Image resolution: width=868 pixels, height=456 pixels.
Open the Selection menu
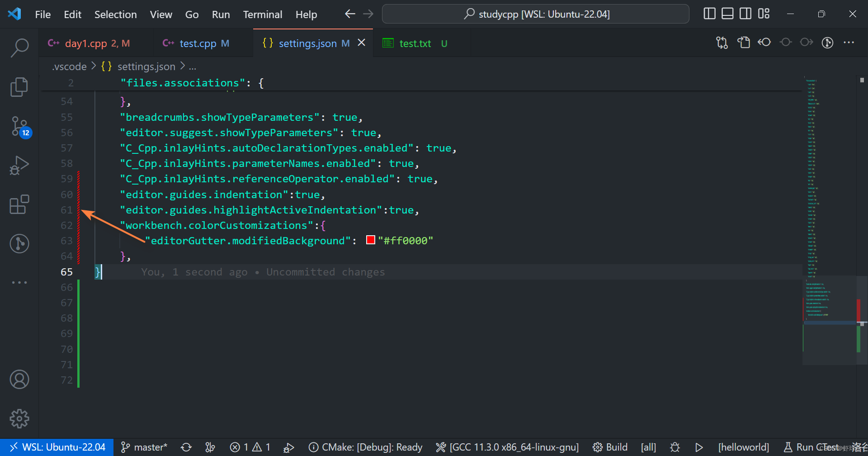(x=115, y=14)
